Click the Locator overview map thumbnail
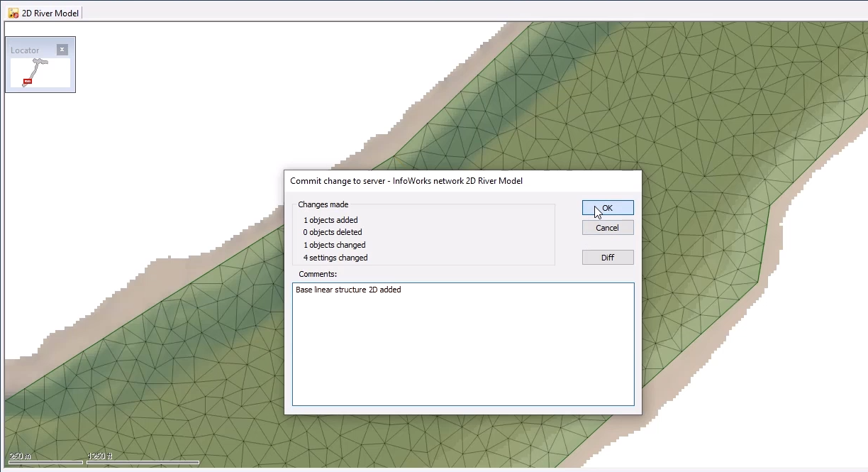 [40, 73]
